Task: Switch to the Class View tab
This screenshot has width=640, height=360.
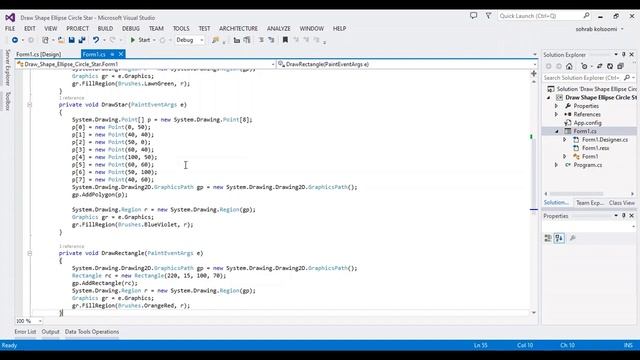Action: pyautogui.click(x=622, y=203)
